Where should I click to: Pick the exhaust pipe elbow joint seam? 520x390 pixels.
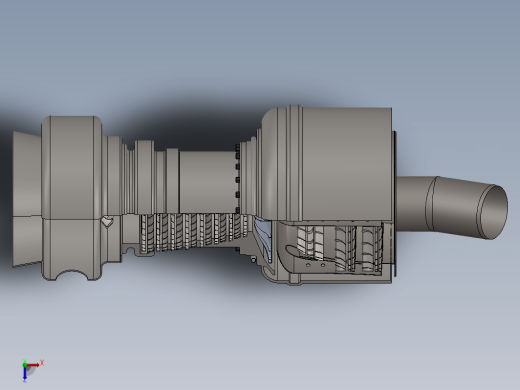coord(432,203)
